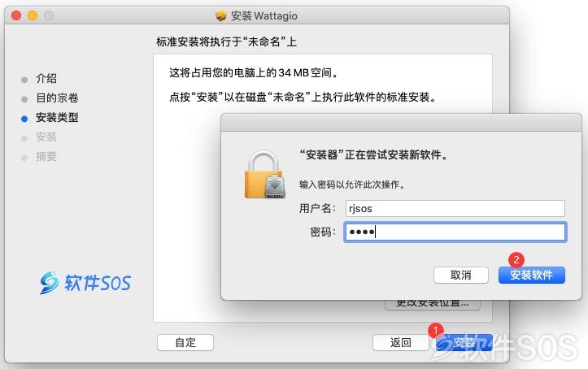Select the 安装类型 step
Image resolution: width=588 pixels, height=369 pixels.
click(57, 118)
